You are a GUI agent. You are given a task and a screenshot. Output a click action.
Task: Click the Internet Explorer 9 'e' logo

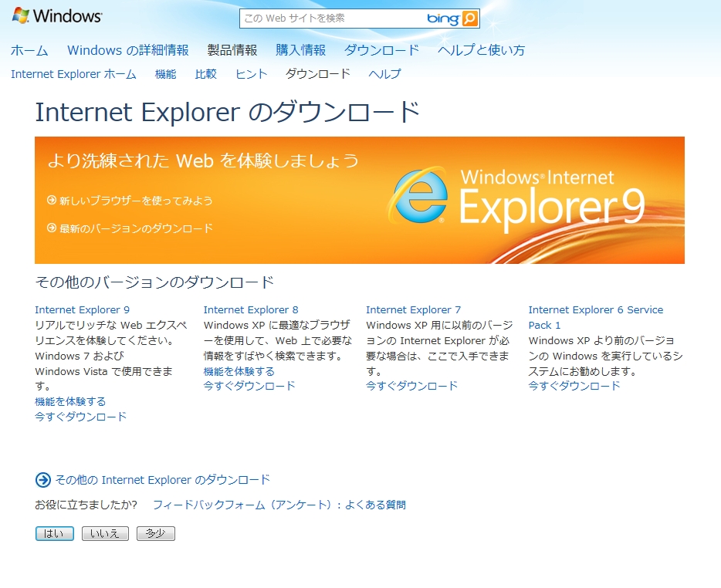[x=419, y=195]
